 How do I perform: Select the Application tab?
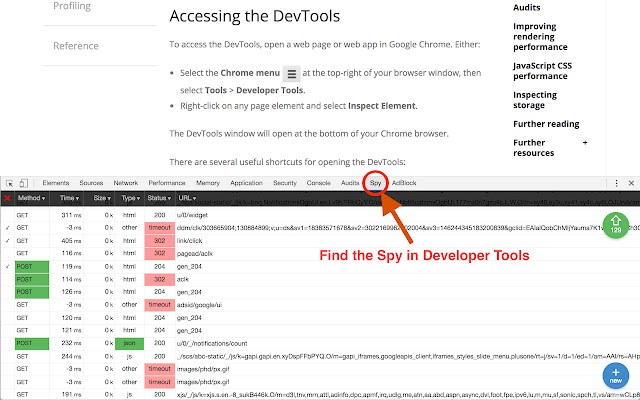click(246, 183)
